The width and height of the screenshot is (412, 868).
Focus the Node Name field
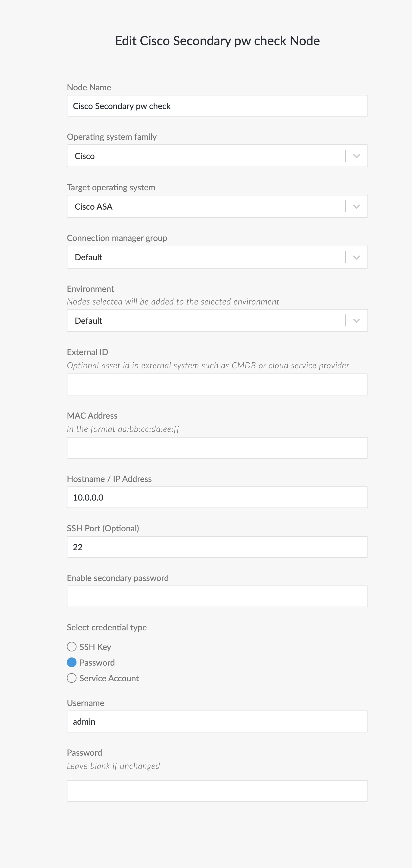tap(217, 106)
